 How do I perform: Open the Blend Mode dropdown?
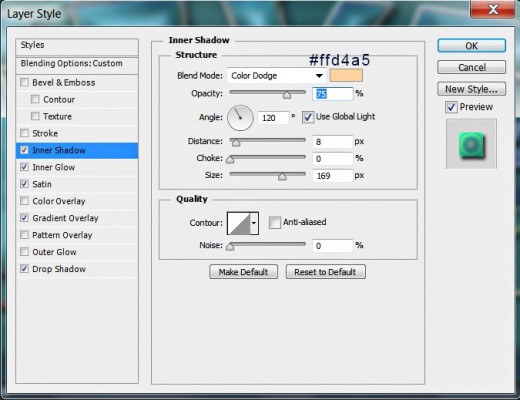pos(277,76)
